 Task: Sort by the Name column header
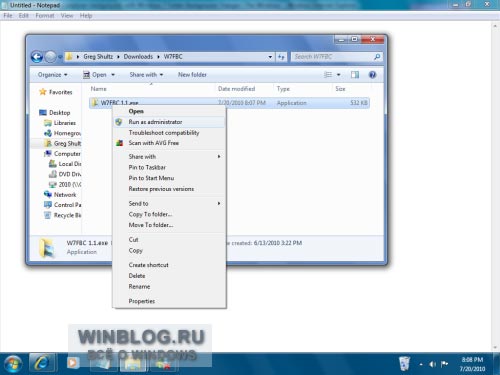pyautogui.click(x=99, y=89)
